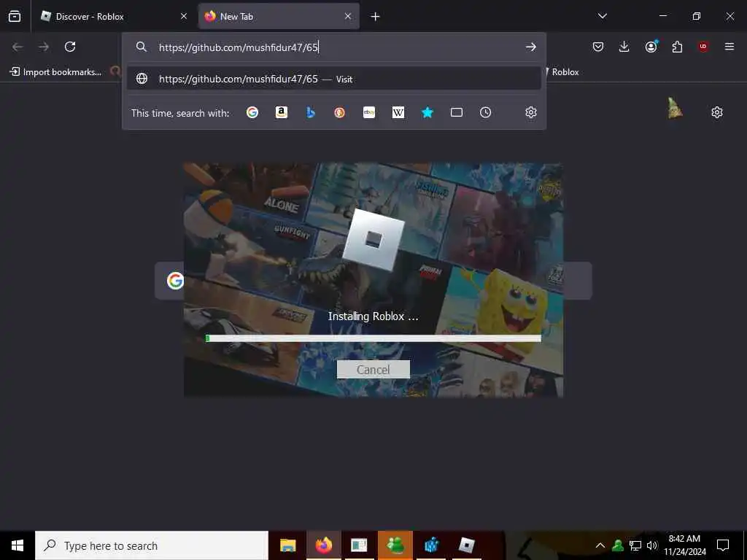Open the volume control in tray
Viewport: 747px width, 560px height.
point(652,545)
